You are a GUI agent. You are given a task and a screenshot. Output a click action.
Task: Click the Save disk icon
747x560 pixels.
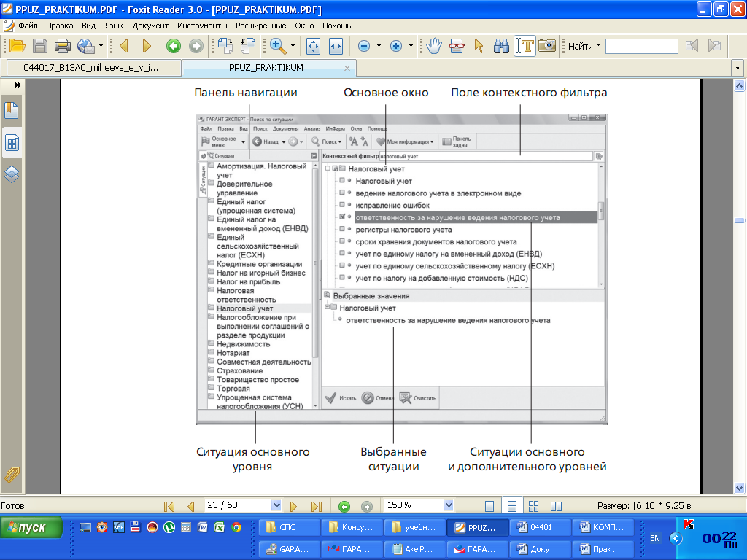[x=40, y=46]
